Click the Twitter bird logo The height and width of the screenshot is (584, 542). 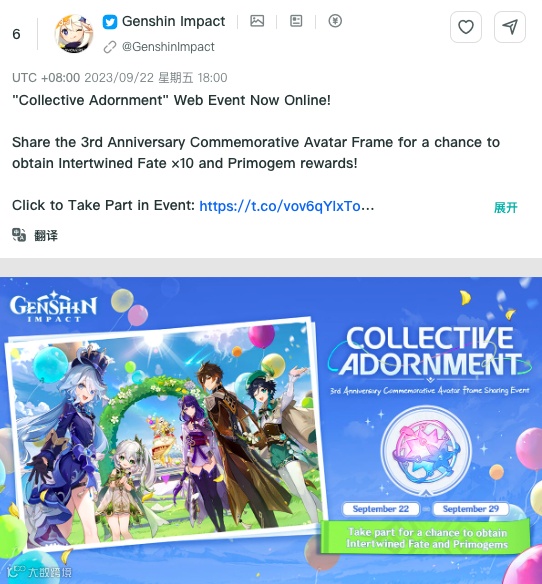pos(110,22)
